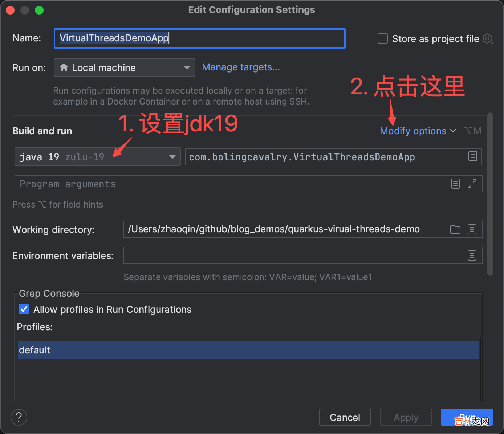Open help with the question mark icon
Image resolution: width=504 pixels, height=434 pixels.
19,417
